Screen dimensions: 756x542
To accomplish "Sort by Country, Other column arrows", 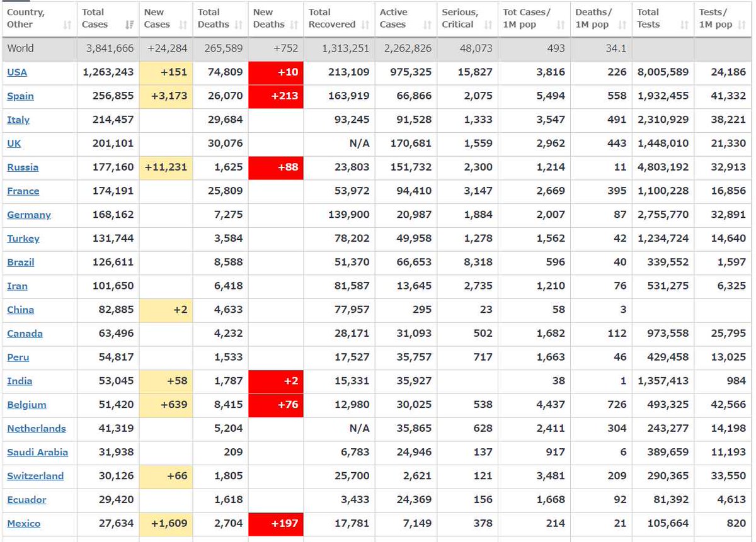I will tap(67, 25).
